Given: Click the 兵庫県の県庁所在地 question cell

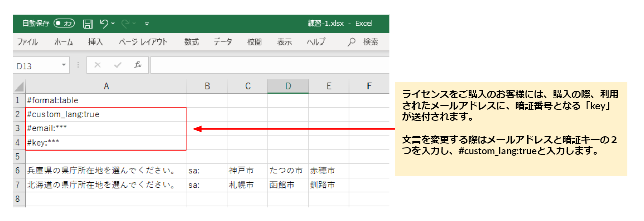Looking at the screenshot, I should [x=106, y=171].
